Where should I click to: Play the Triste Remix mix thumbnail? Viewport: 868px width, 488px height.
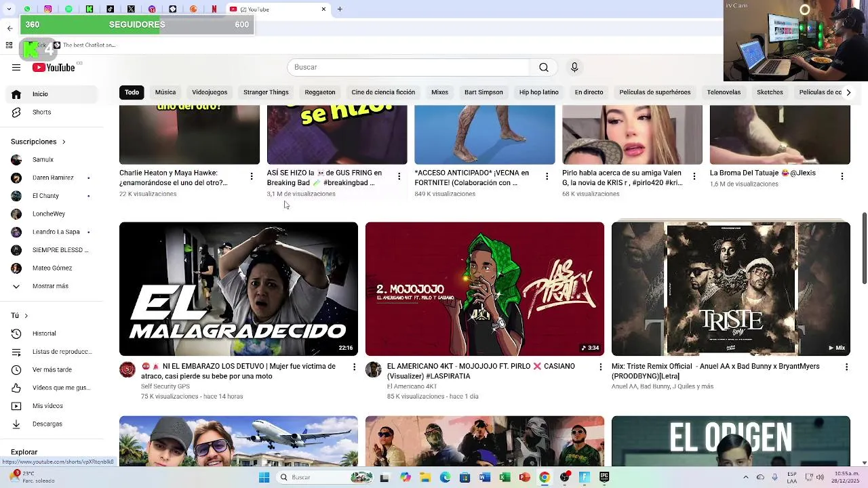point(731,289)
